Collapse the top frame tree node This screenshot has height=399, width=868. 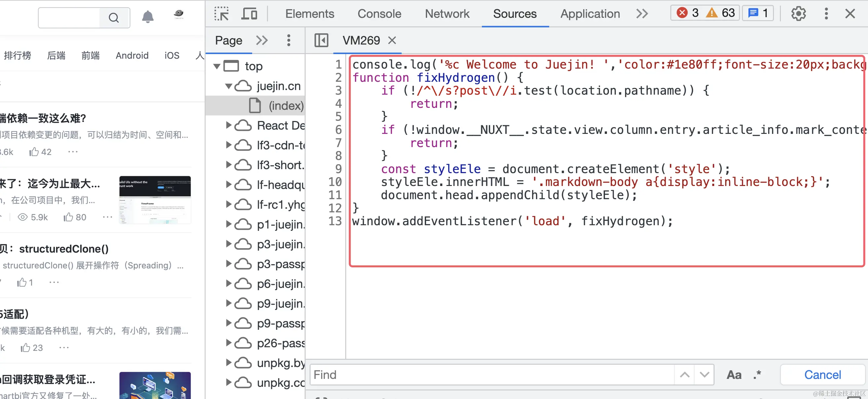click(217, 66)
